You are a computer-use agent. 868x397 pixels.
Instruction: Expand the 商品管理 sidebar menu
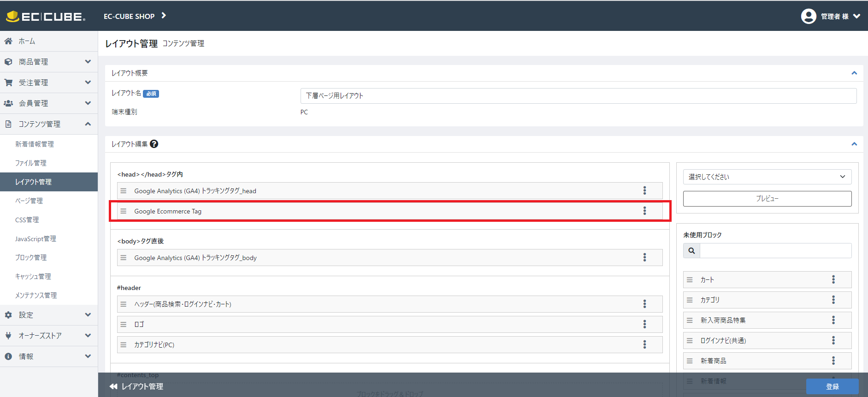click(49, 62)
